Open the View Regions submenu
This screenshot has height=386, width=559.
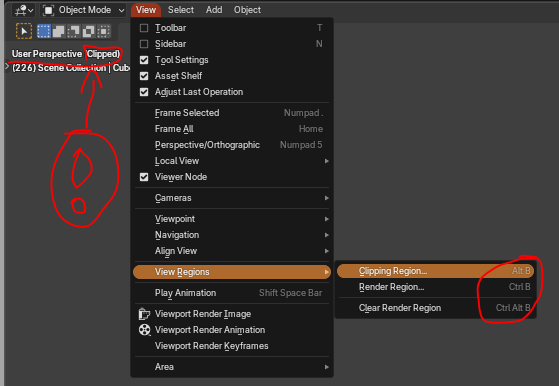coord(232,272)
